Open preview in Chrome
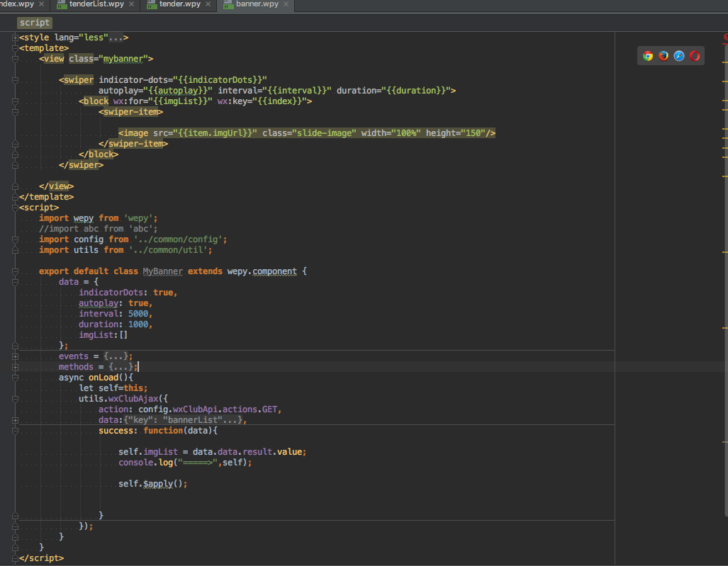 pos(648,55)
